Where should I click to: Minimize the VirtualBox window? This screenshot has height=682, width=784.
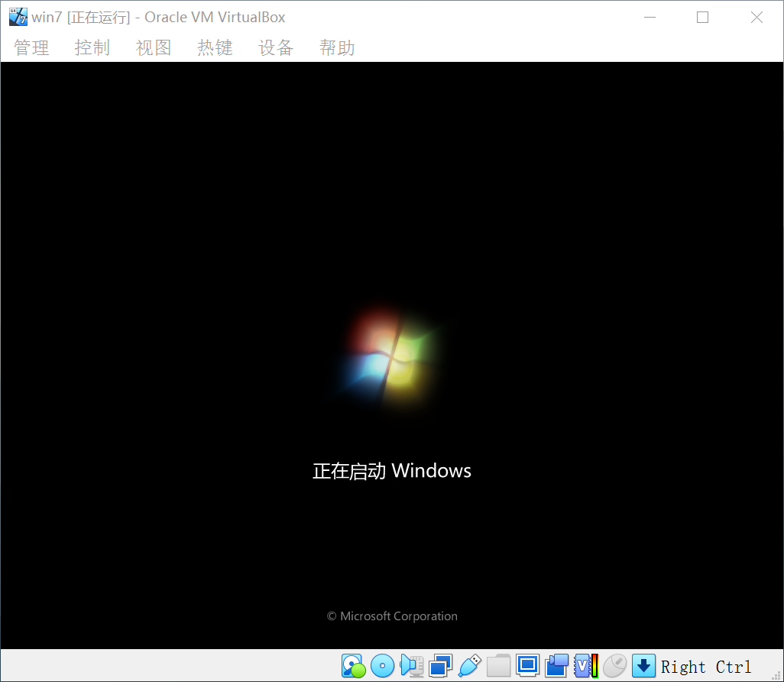coord(650,17)
